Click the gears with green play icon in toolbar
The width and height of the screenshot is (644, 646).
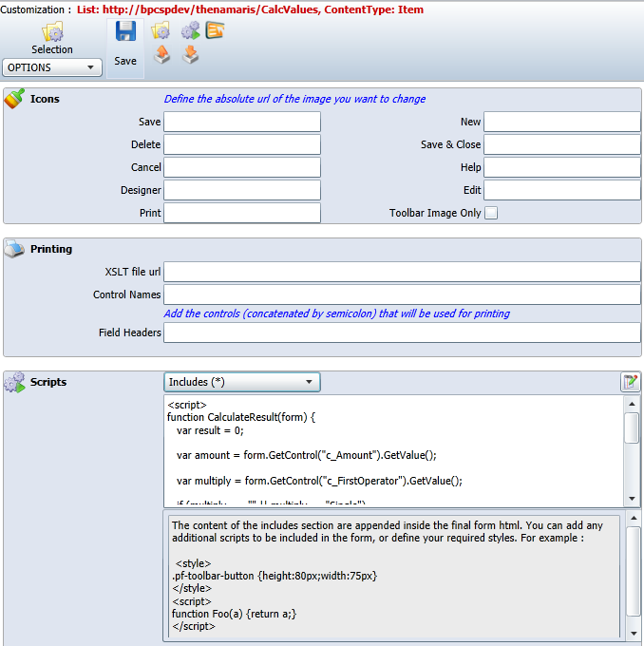[190, 31]
